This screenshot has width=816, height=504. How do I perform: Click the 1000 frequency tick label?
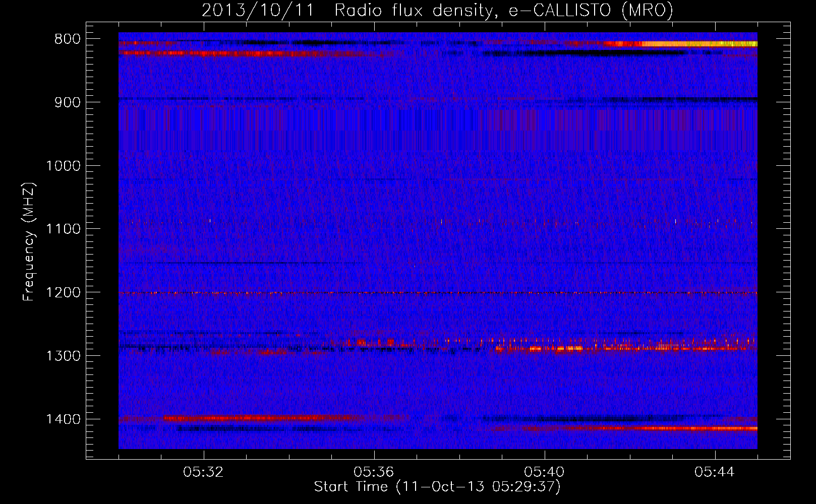click(63, 166)
